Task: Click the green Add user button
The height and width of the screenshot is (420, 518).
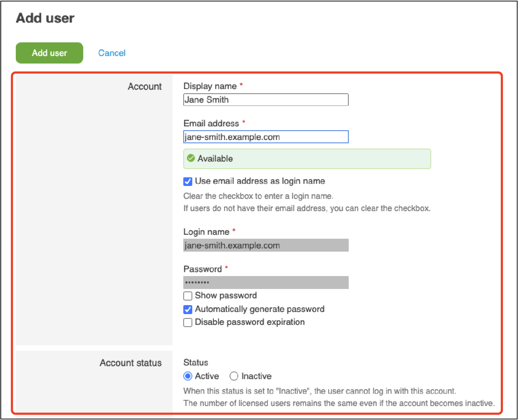Action: pos(50,53)
